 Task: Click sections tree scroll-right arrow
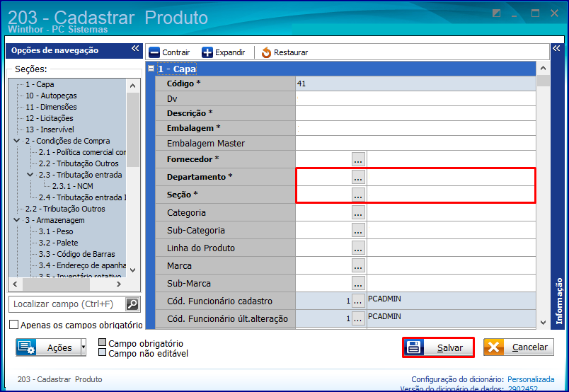click(119, 284)
